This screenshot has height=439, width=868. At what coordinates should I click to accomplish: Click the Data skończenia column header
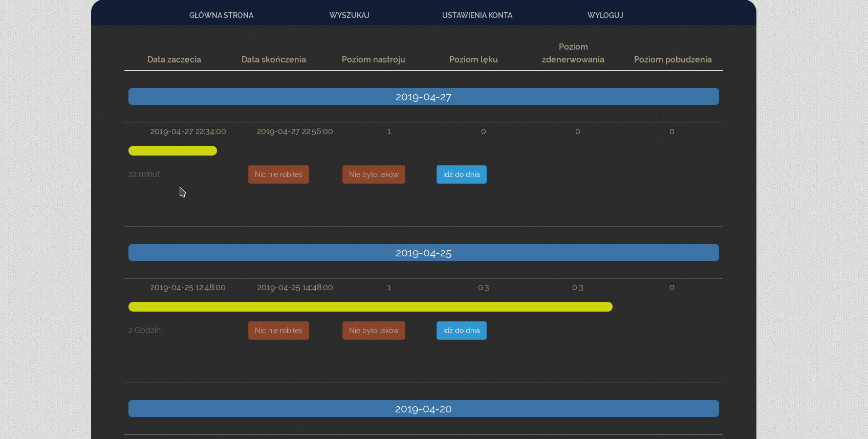pyautogui.click(x=273, y=59)
